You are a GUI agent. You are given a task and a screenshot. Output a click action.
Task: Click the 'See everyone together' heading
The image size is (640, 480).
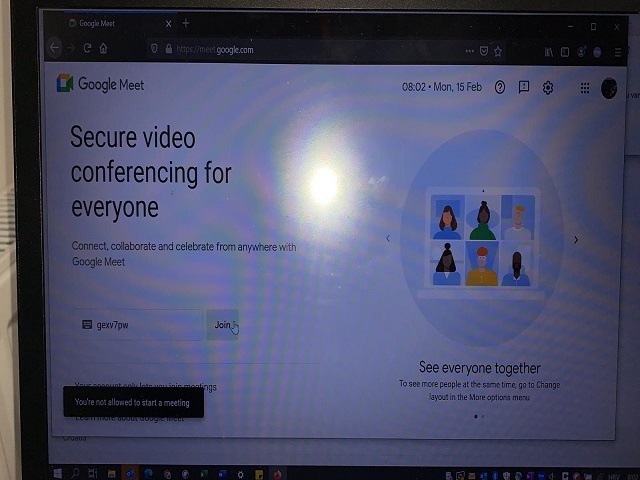click(480, 368)
